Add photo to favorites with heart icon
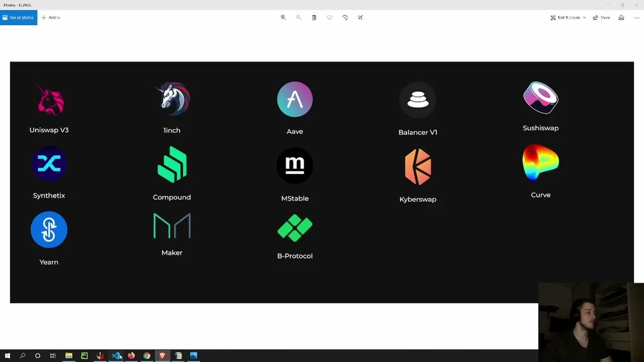 pos(330,18)
